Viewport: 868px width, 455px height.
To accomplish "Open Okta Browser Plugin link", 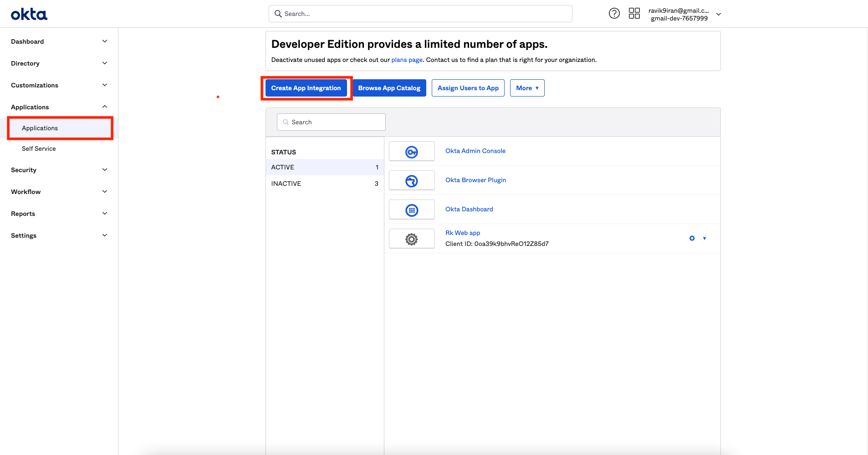I will point(476,180).
